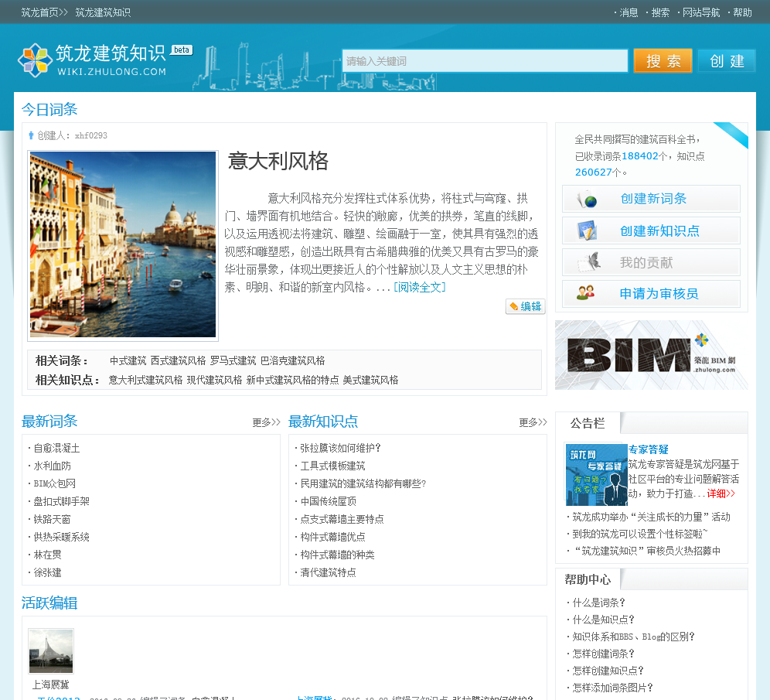
Task: Open 帮助 in the top bar
Action: coord(742,13)
